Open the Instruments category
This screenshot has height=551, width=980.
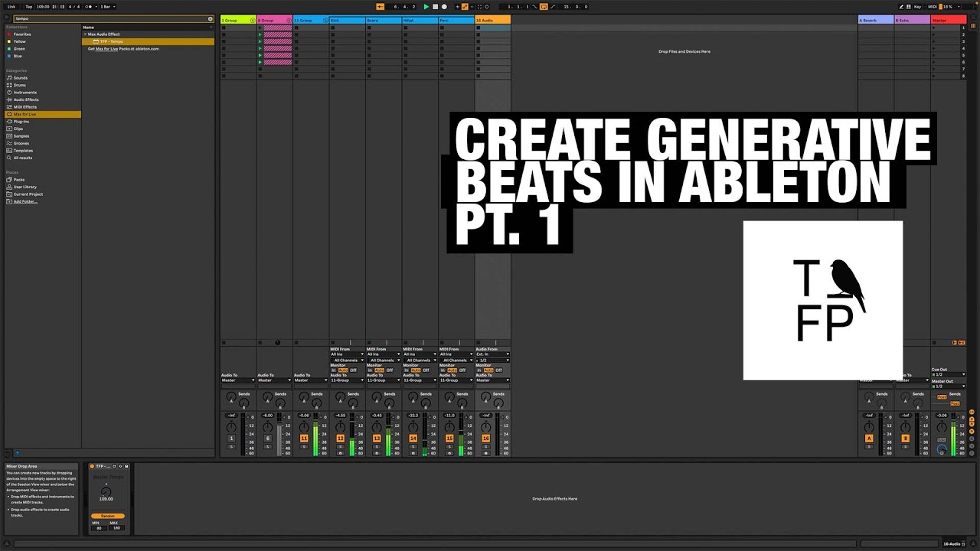click(24, 93)
